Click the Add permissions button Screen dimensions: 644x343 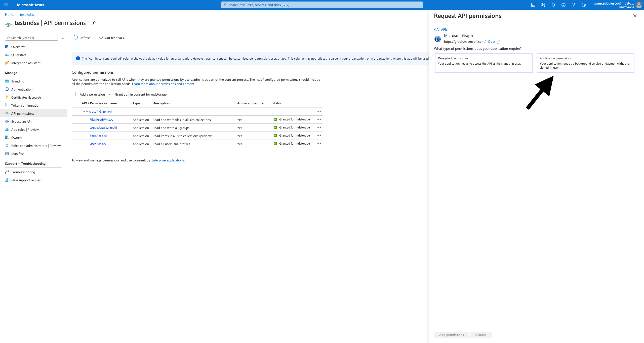coord(452,335)
